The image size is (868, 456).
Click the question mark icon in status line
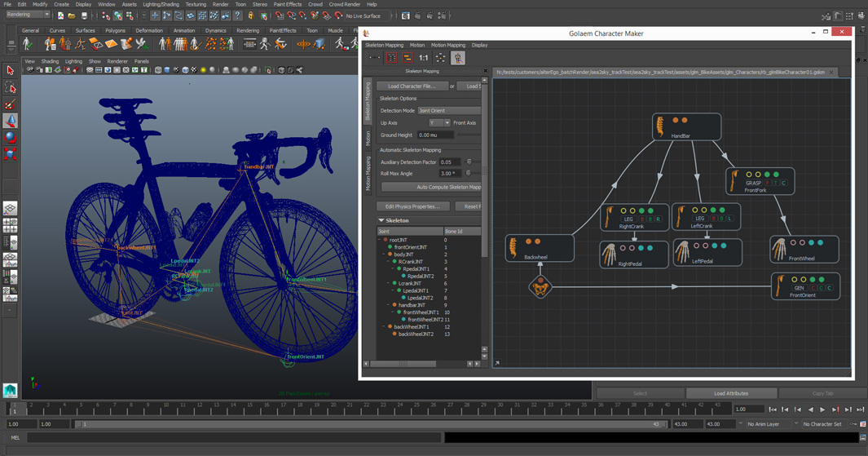(237, 15)
